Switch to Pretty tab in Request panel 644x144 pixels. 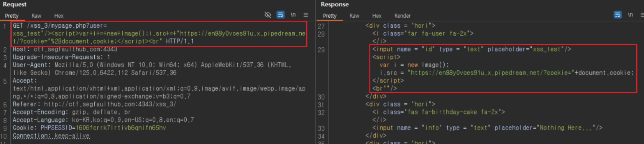[12, 16]
